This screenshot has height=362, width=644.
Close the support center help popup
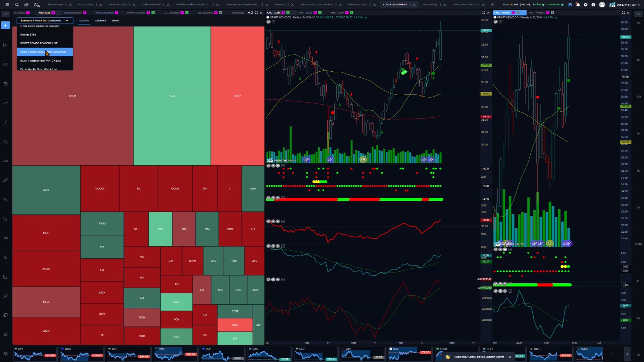[509, 357]
